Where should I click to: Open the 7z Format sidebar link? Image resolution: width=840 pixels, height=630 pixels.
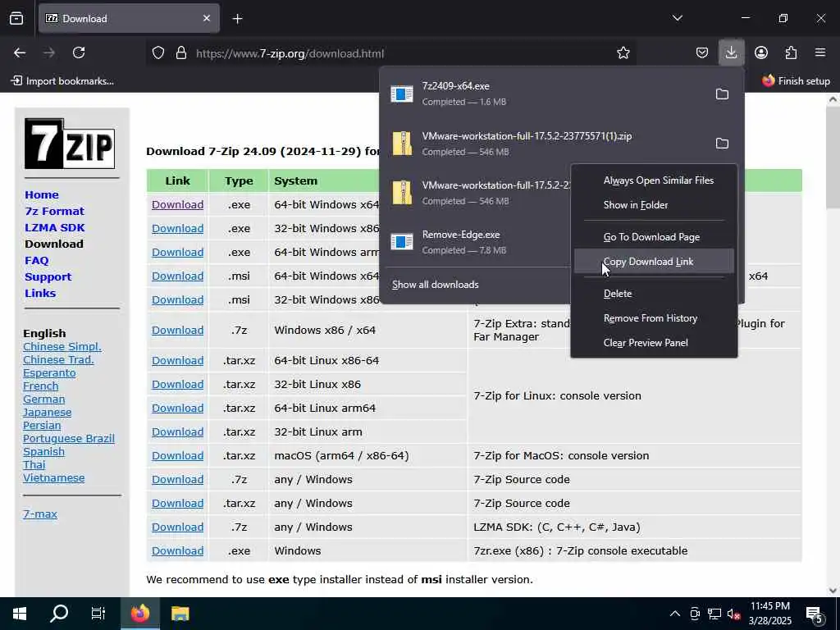(54, 211)
